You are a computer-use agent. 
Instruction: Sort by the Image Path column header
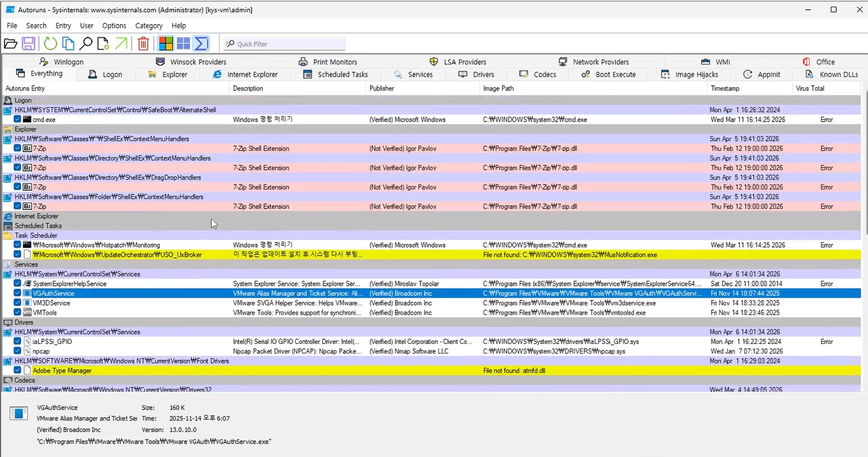(594, 88)
